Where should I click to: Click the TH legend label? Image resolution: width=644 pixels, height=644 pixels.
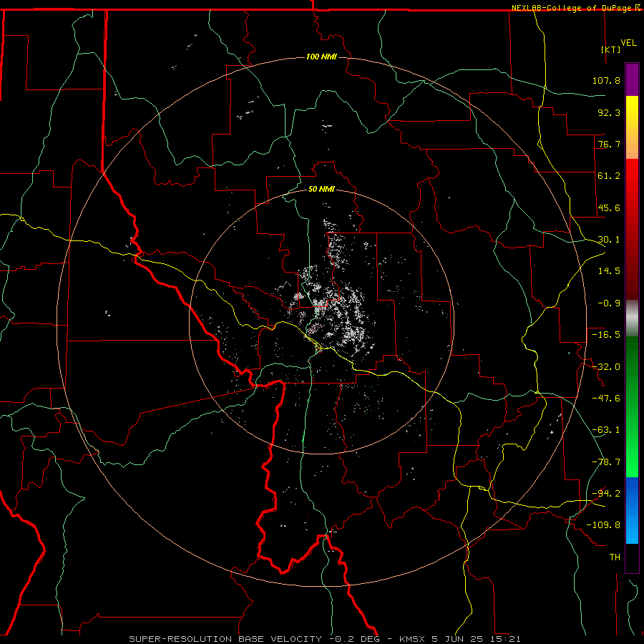[615, 557]
